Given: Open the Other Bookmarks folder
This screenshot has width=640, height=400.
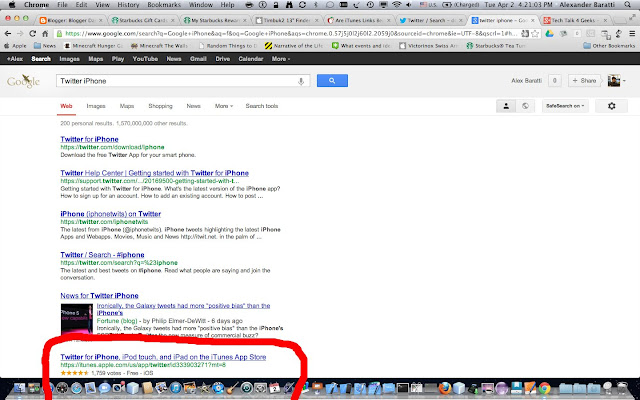Looking at the screenshot, I should [x=609, y=46].
